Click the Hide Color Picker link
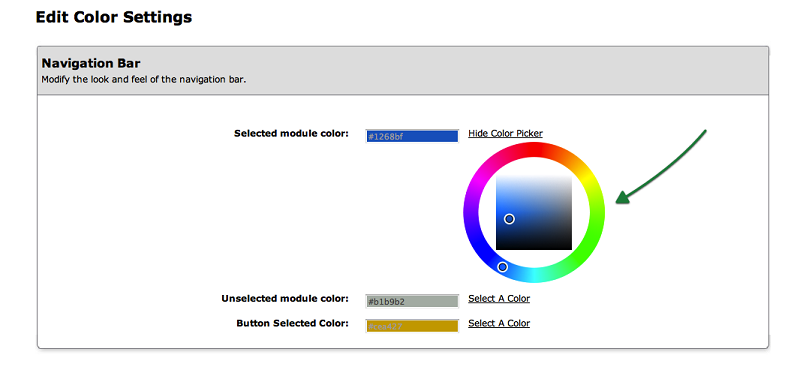The width and height of the screenshot is (806, 370). (505, 134)
